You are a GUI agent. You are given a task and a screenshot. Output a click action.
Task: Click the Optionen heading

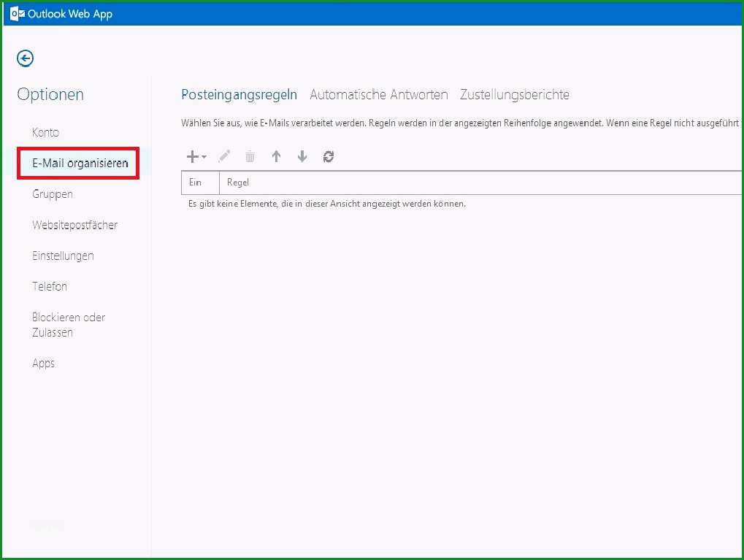coord(50,94)
